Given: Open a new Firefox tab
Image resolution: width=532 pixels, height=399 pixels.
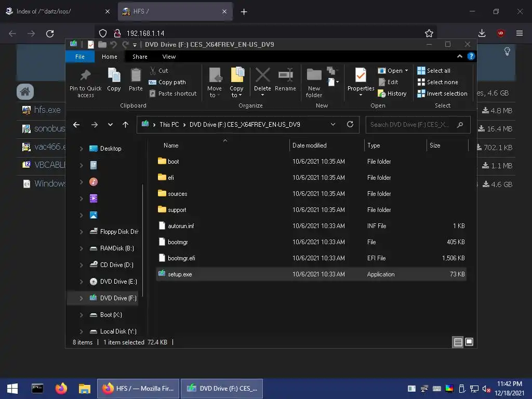Looking at the screenshot, I should (x=244, y=12).
